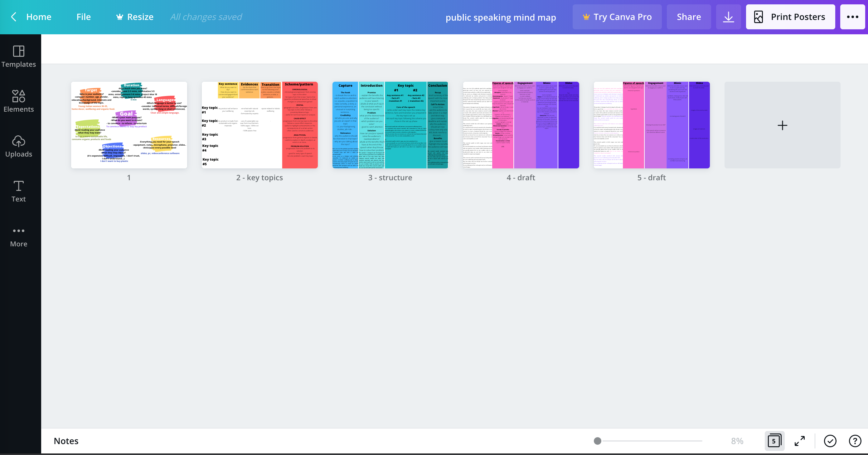The width and height of the screenshot is (868, 455).
Task: Click the Try Canva Pro button
Action: pos(617,17)
